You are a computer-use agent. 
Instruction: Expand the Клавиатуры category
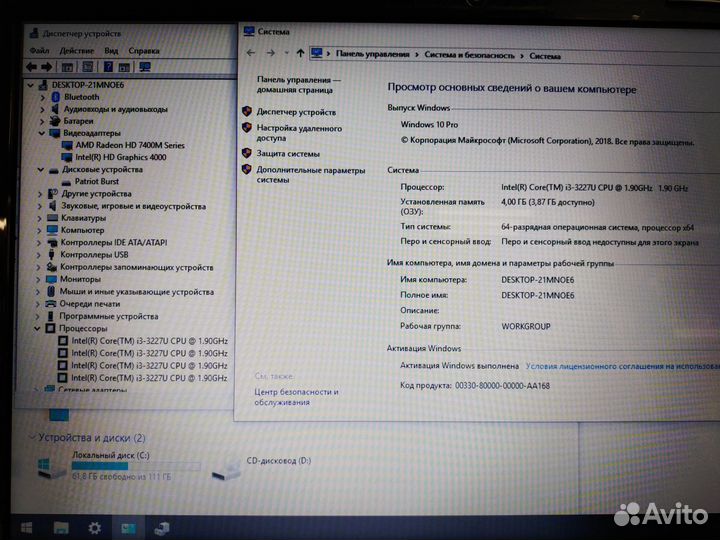(39, 219)
